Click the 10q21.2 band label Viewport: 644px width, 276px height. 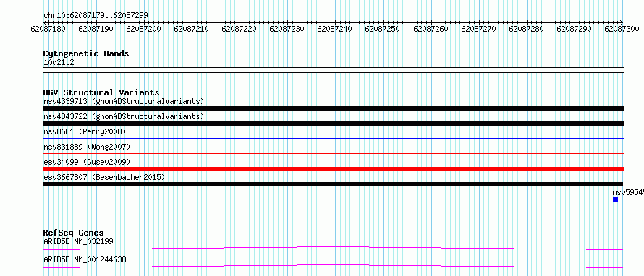(x=59, y=63)
